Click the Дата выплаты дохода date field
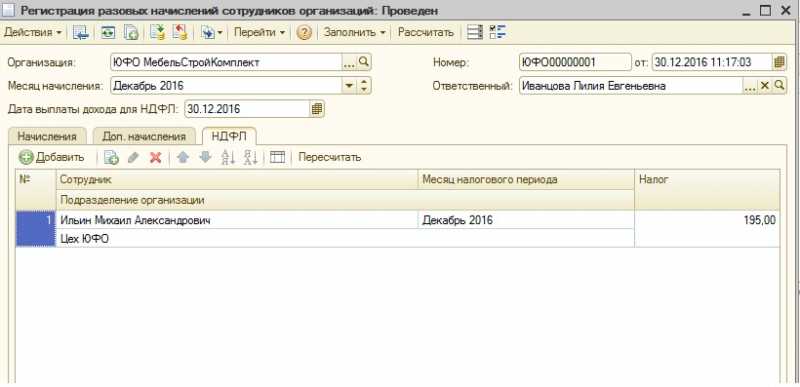 [247, 109]
